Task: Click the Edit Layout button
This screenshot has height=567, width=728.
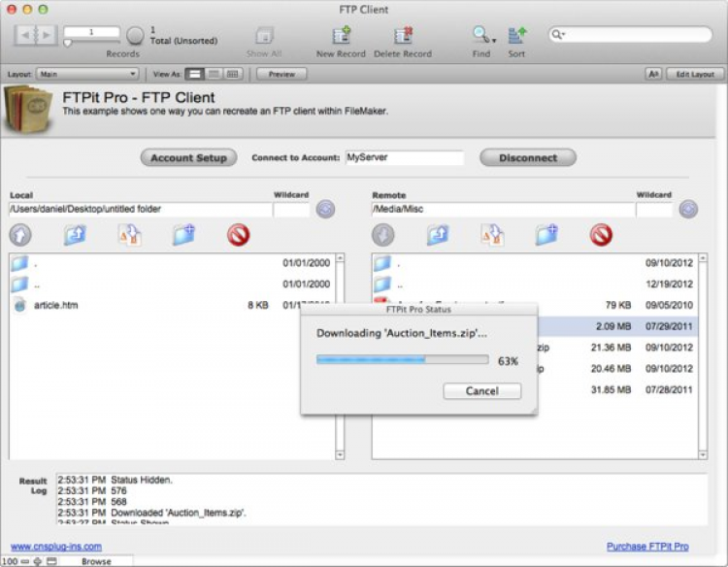Action: click(695, 75)
